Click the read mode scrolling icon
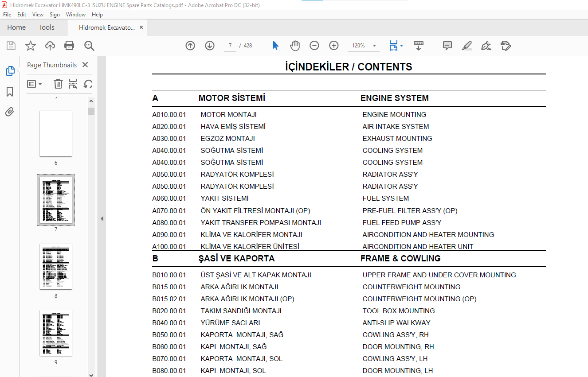 pos(419,46)
